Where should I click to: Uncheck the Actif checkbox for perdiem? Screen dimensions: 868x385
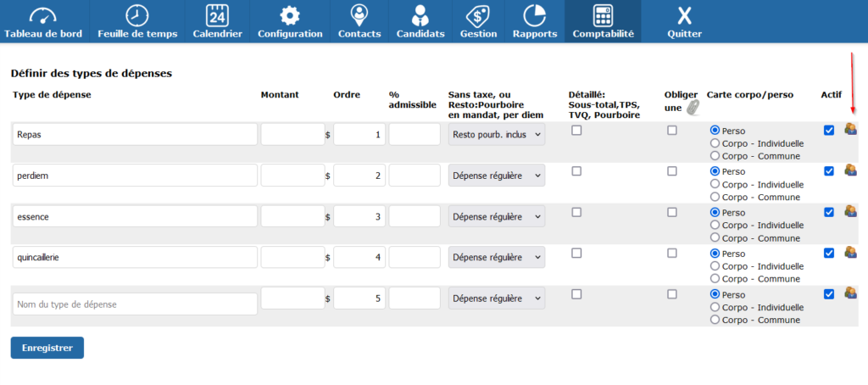(x=829, y=171)
